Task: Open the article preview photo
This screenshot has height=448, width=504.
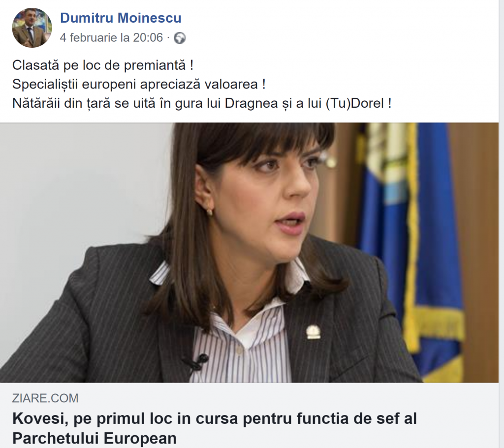Action: point(249,252)
